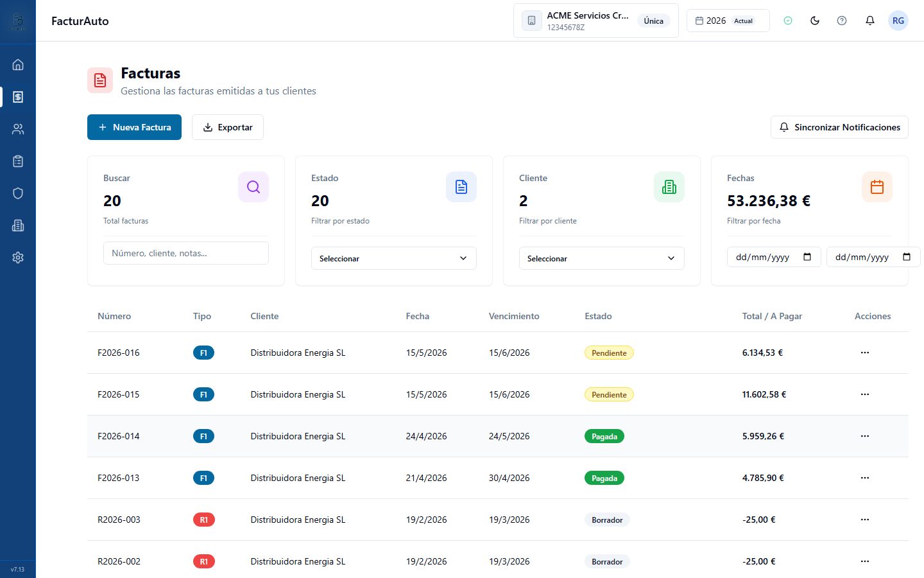Open the company building icon in sidebar
The width and height of the screenshot is (924, 578).
click(x=18, y=225)
